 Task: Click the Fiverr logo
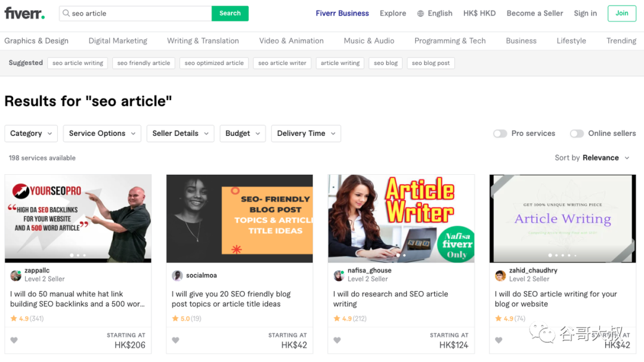pos(24,13)
